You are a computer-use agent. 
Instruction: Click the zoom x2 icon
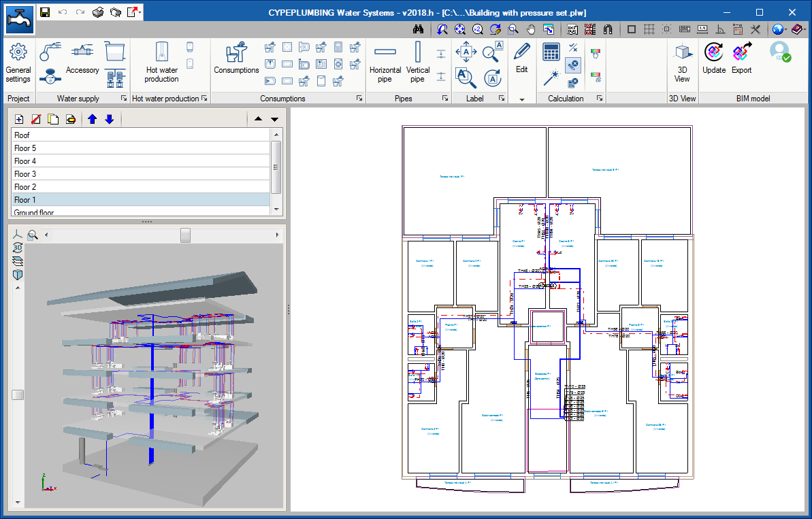pos(477,29)
